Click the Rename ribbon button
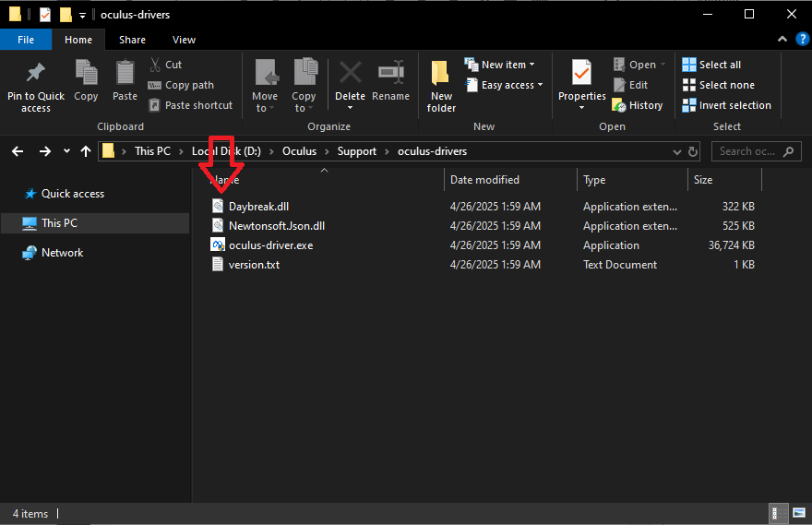The image size is (812, 525). [390, 80]
